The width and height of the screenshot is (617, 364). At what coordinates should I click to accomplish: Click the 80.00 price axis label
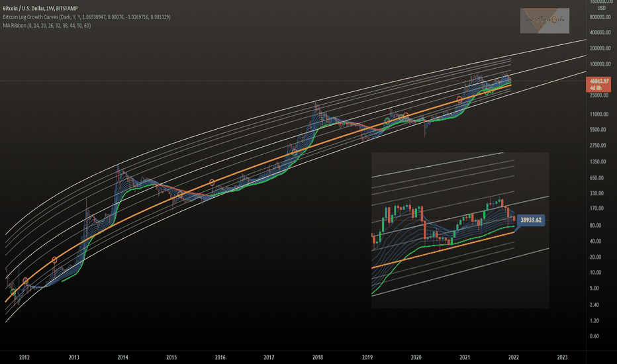(595, 226)
